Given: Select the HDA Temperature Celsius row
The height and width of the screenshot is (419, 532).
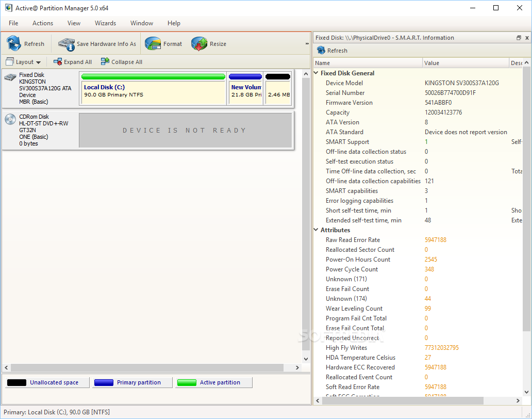Looking at the screenshot, I should (x=418, y=358).
